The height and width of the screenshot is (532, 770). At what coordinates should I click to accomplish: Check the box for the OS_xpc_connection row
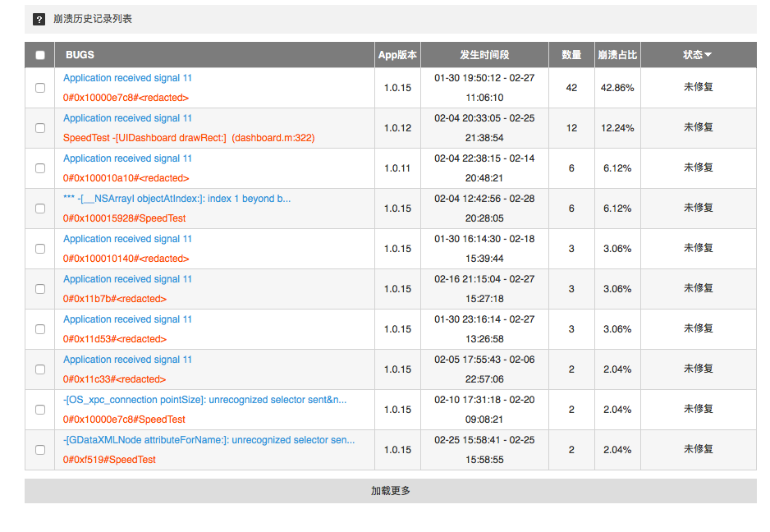pyautogui.click(x=40, y=410)
